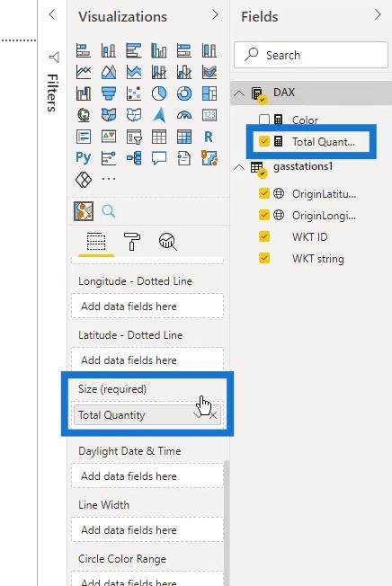Viewport: 392px width, 586px height.
Task: Select the pie chart visualization icon
Action: (159, 93)
